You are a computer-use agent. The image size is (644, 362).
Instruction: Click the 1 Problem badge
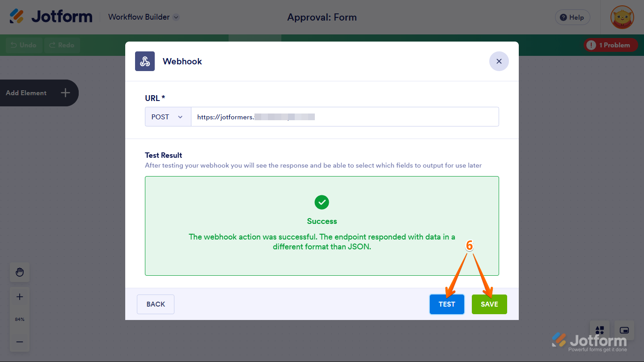tap(610, 45)
